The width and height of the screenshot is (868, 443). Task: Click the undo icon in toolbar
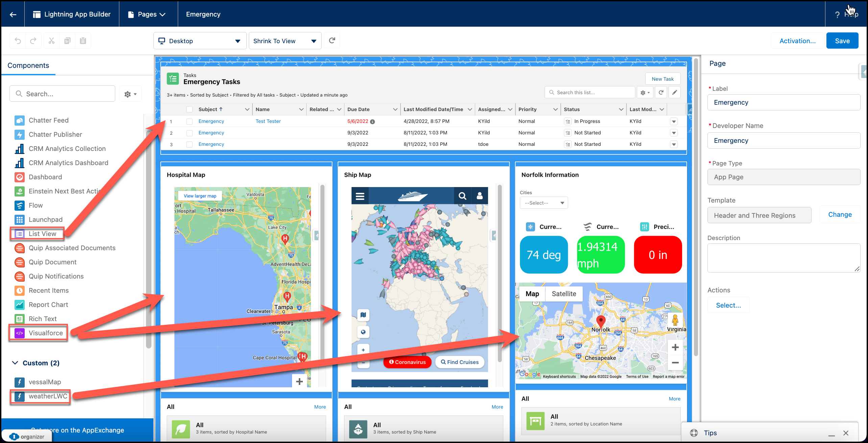click(x=18, y=41)
